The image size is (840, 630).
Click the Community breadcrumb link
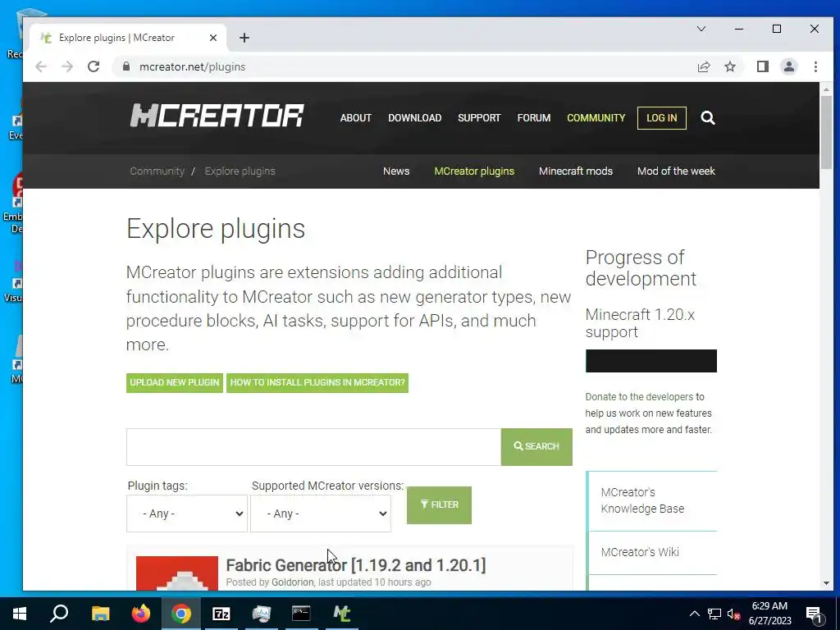(x=157, y=171)
